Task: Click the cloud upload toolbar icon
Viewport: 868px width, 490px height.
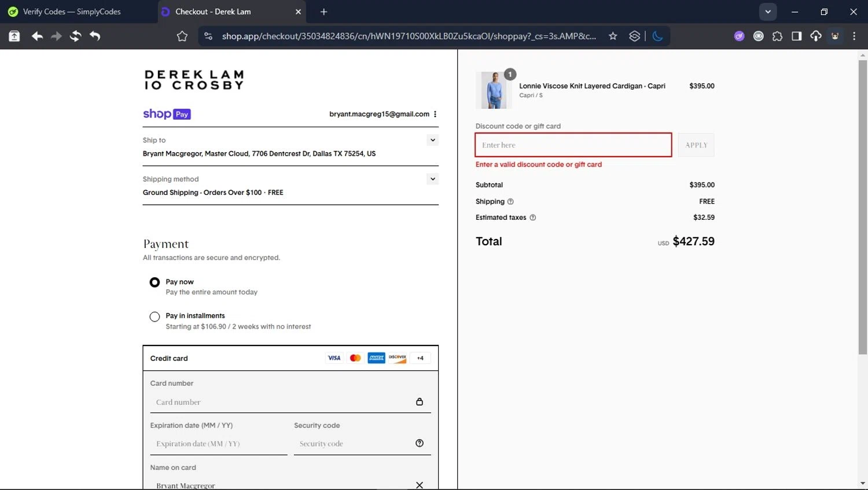Action: pos(816,36)
